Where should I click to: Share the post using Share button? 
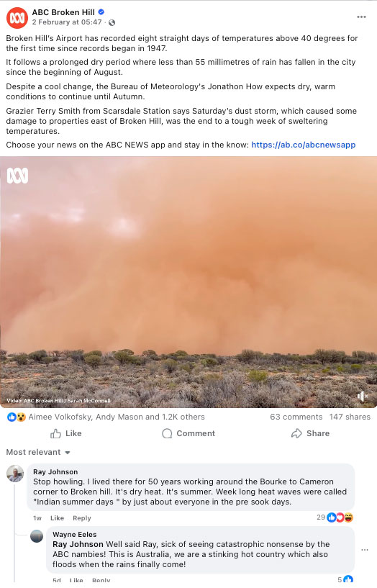tap(310, 433)
